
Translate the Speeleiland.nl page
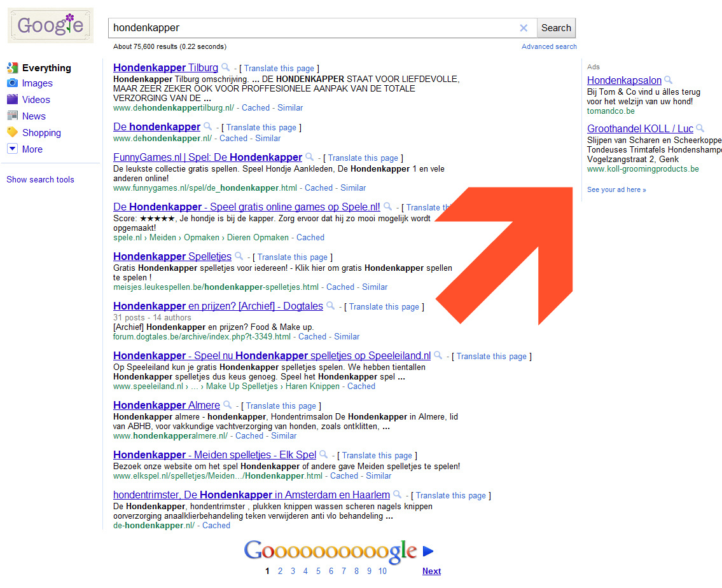tap(491, 357)
